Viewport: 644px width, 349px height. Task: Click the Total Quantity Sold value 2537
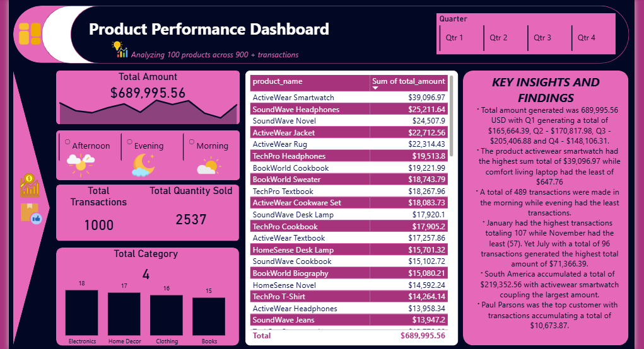point(191,219)
